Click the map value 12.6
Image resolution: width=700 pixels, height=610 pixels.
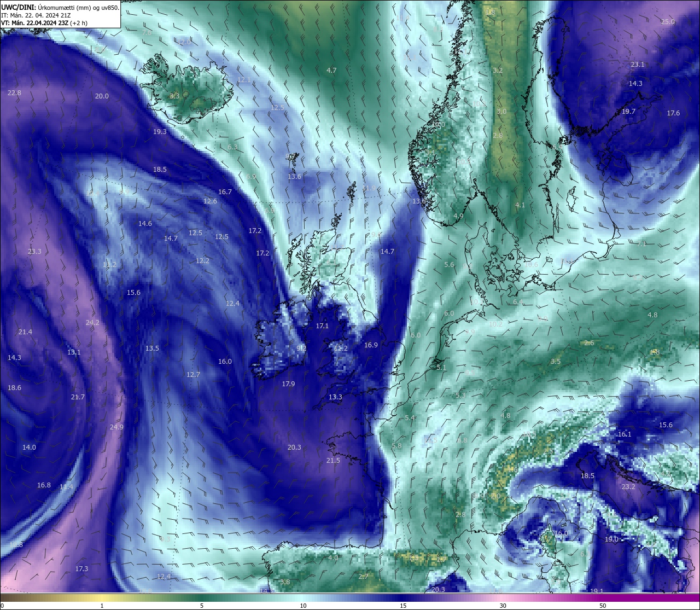click(210, 201)
